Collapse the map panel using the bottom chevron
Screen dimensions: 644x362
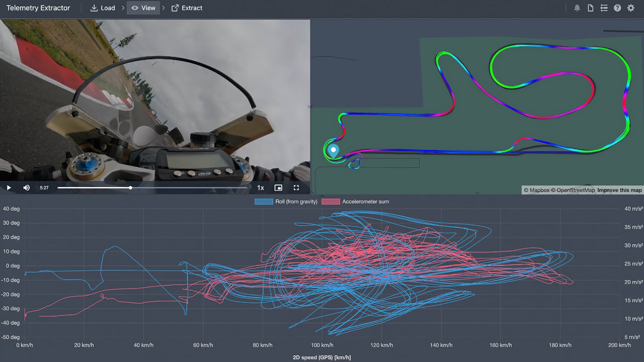pos(477,192)
